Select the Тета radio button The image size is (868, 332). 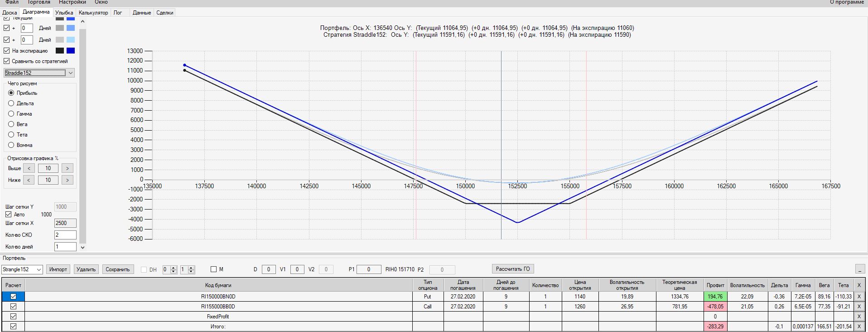(11, 135)
